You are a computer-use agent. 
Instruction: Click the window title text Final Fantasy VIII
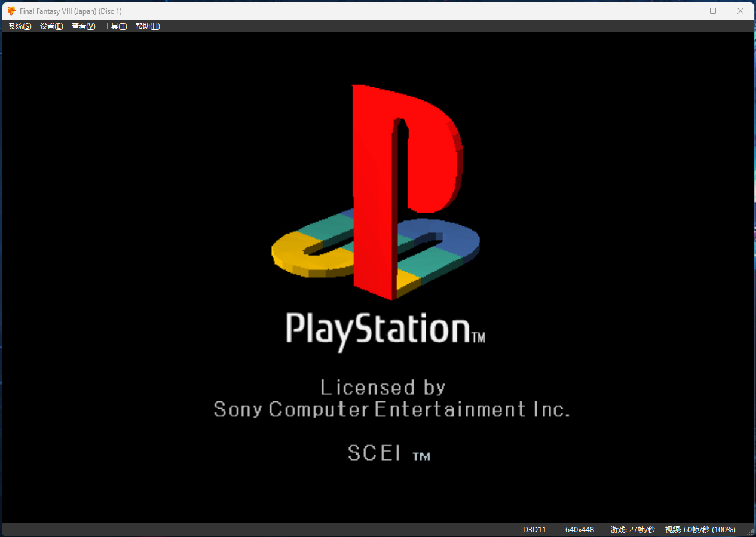coord(71,11)
